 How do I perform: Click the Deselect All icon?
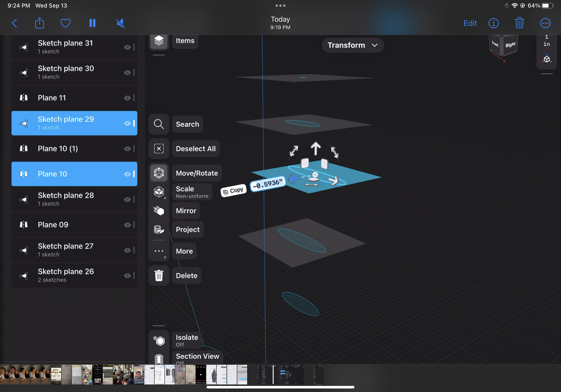point(159,149)
